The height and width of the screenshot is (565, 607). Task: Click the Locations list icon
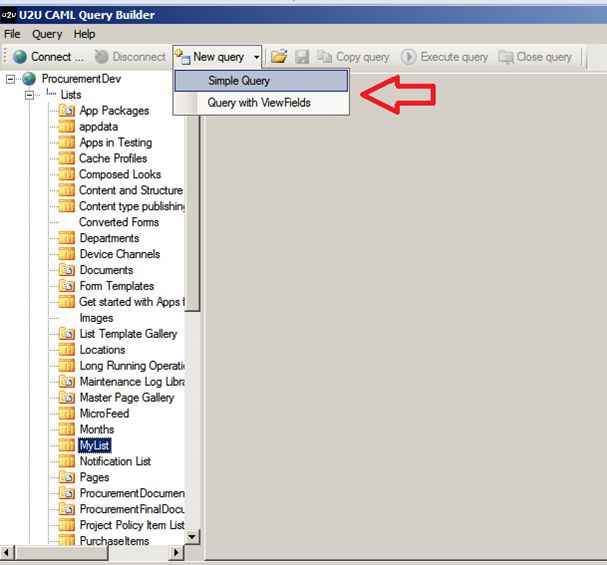tap(67, 349)
